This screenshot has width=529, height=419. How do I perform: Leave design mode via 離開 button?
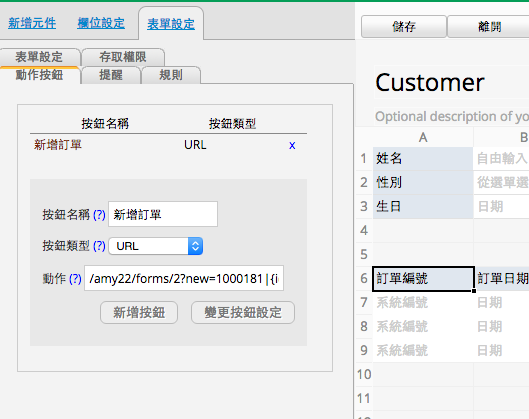click(x=489, y=26)
